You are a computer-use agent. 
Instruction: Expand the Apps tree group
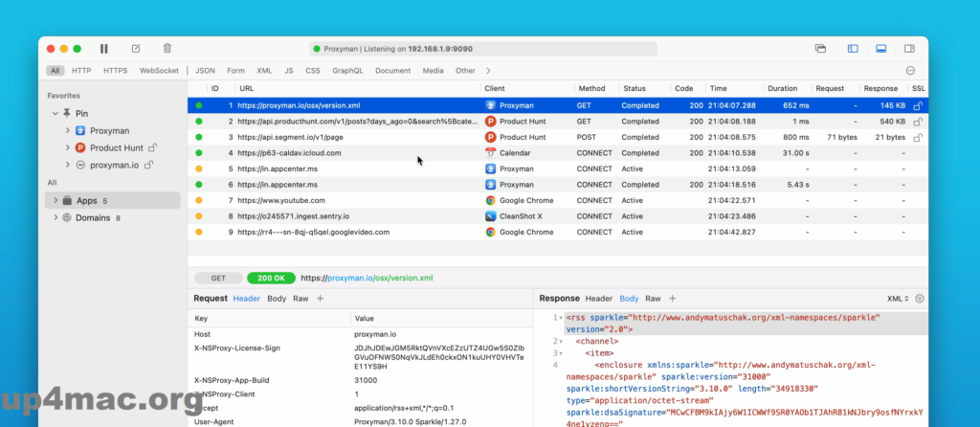click(x=55, y=201)
